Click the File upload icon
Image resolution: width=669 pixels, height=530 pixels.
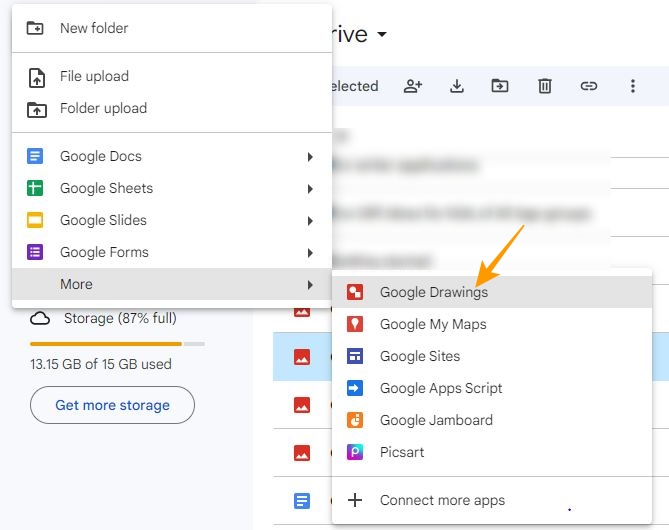point(37,78)
